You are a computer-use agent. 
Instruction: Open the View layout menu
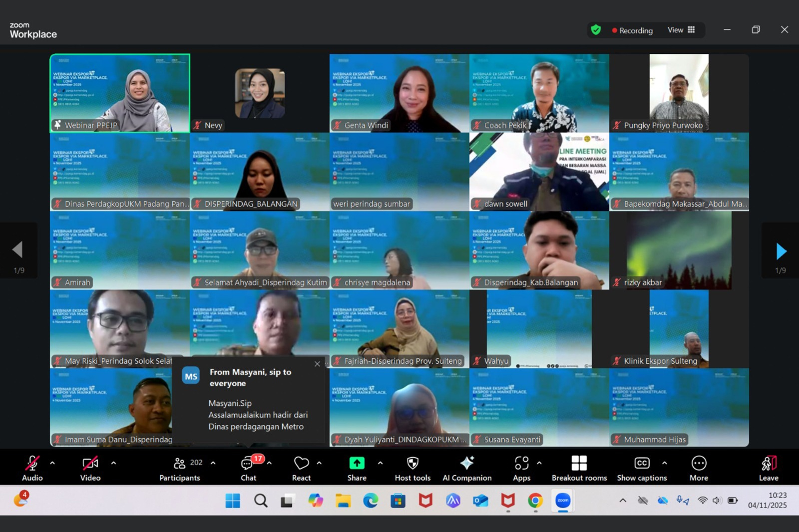click(x=681, y=30)
